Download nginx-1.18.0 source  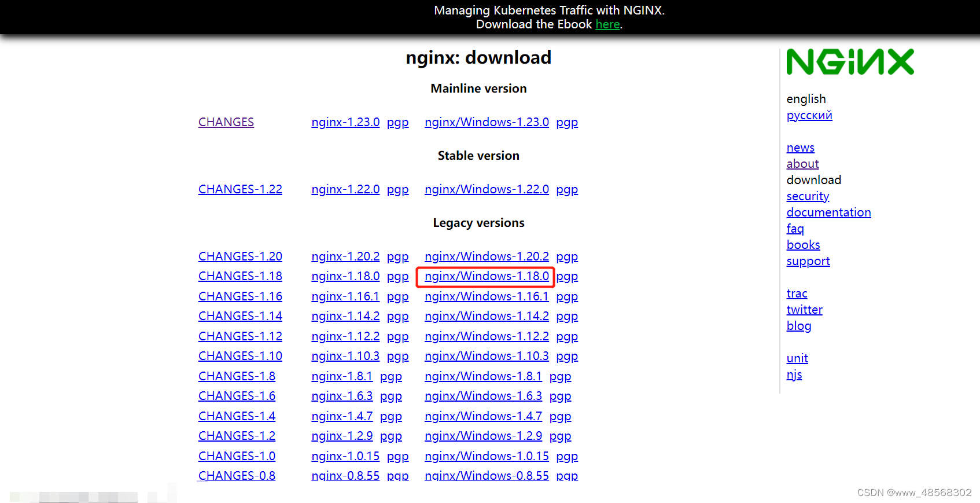[x=345, y=276]
